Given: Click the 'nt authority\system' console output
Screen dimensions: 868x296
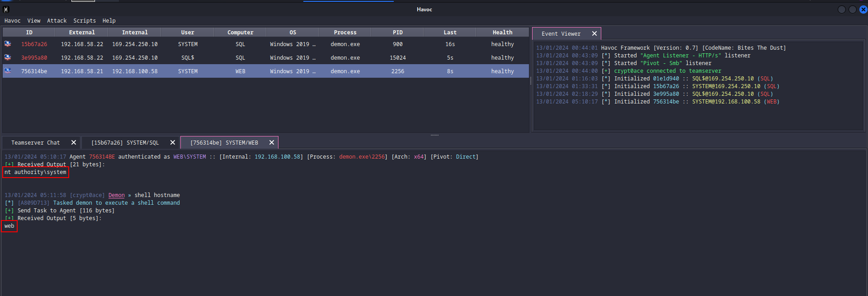Looking at the screenshot, I should point(36,172).
